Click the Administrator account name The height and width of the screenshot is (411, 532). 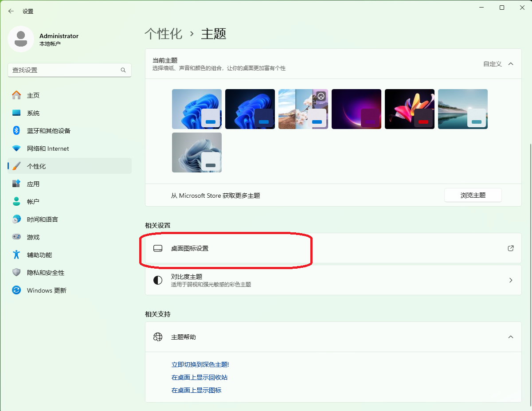click(59, 36)
